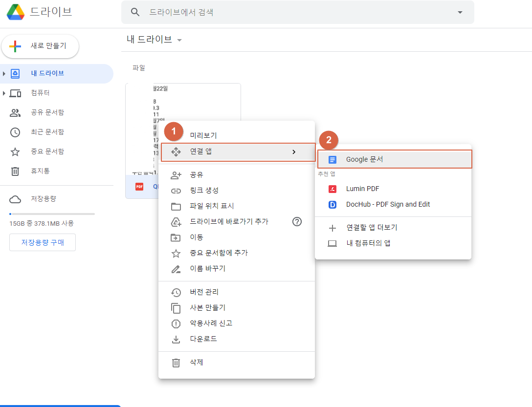Click the 저장용량 sidebar label
Viewport: 532px width, 407px height.
click(44, 199)
